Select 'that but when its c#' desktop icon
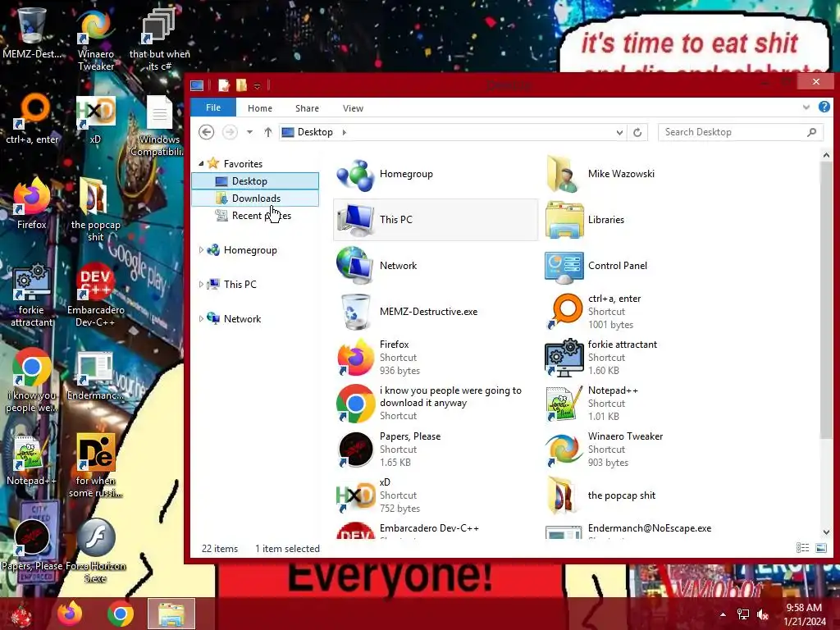 [159, 39]
